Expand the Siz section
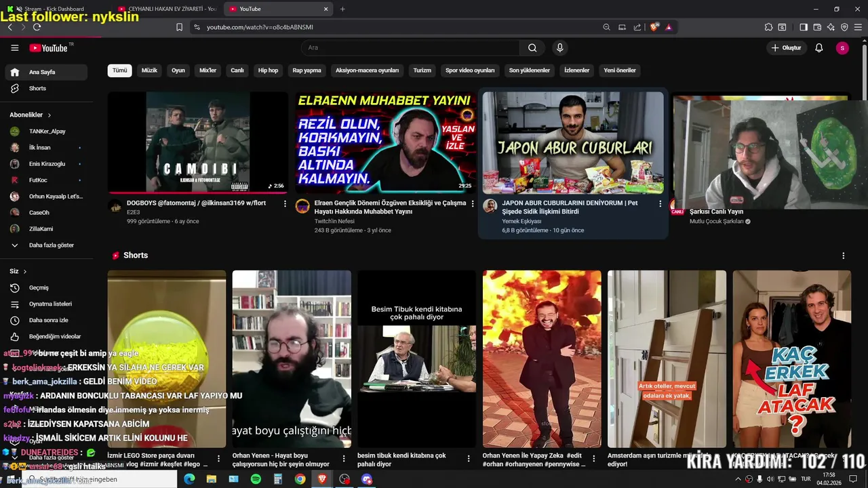868x488 pixels. tap(18, 271)
